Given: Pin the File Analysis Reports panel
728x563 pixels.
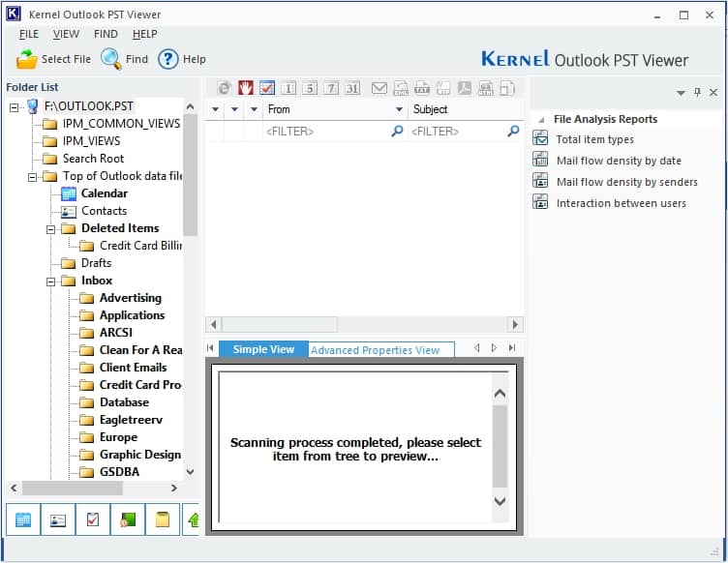Looking at the screenshot, I should [697, 92].
